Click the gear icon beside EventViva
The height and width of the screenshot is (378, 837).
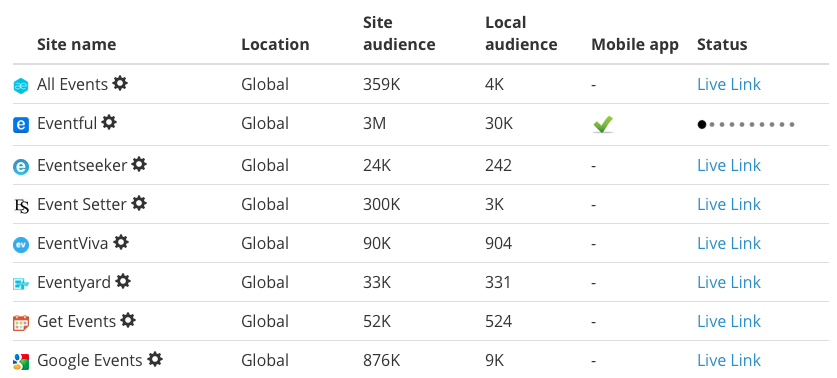[x=121, y=242]
